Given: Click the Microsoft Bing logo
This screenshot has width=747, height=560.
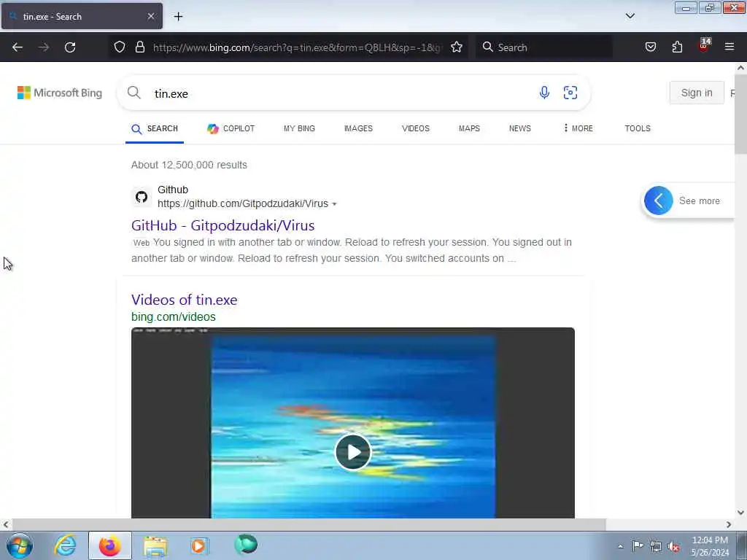Looking at the screenshot, I should pyautogui.click(x=60, y=93).
